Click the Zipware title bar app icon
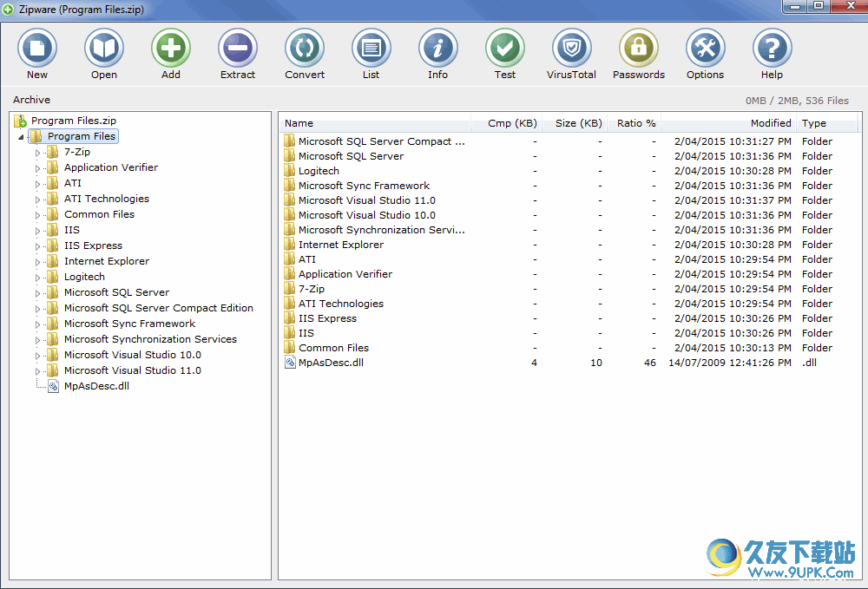The height and width of the screenshot is (589, 868). point(8,10)
